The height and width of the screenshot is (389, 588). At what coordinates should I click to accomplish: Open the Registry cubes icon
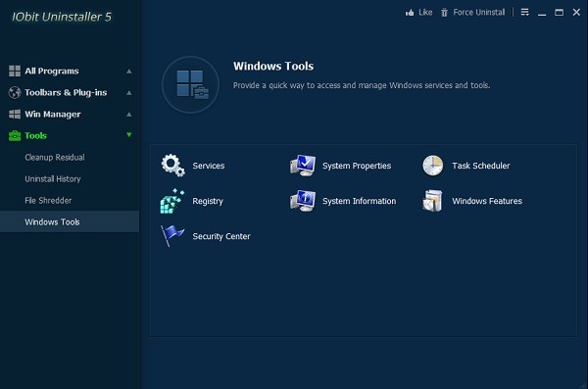pos(172,201)
